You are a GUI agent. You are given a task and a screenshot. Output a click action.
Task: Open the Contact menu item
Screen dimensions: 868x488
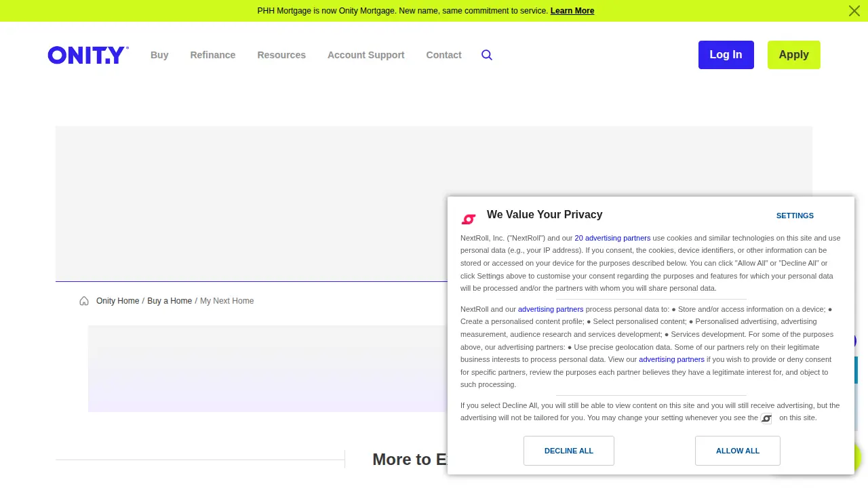pyautogui.click(x=443, y=55)
